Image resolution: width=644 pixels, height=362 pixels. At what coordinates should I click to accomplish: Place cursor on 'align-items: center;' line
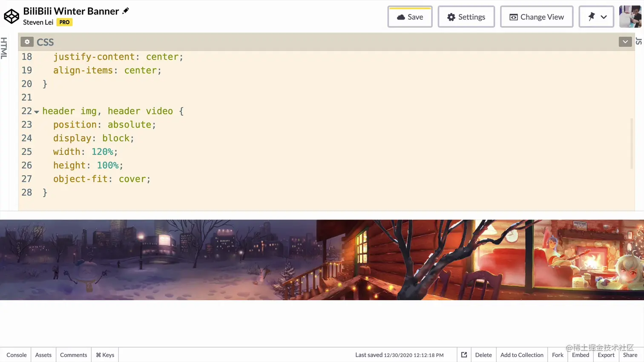point(107,71)
